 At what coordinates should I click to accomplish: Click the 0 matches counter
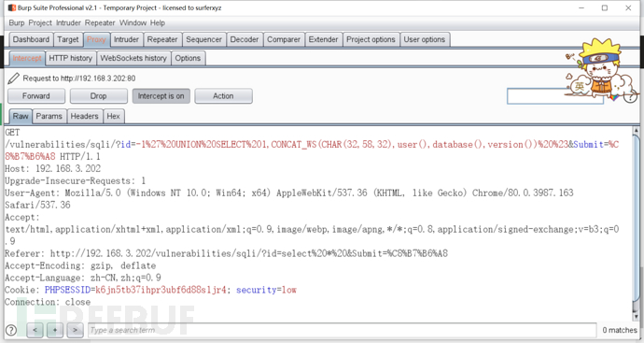[620, 330]
